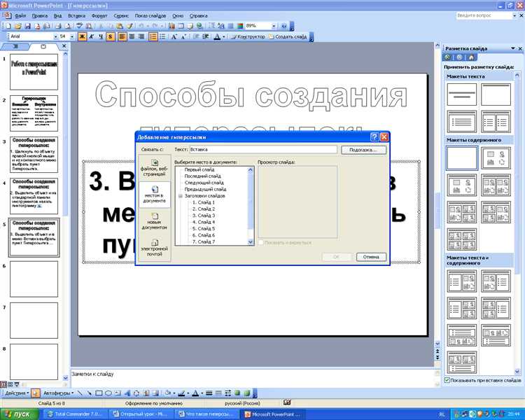Click the Spelling check icon
525x420 pixels.
[x=80, y=26]
